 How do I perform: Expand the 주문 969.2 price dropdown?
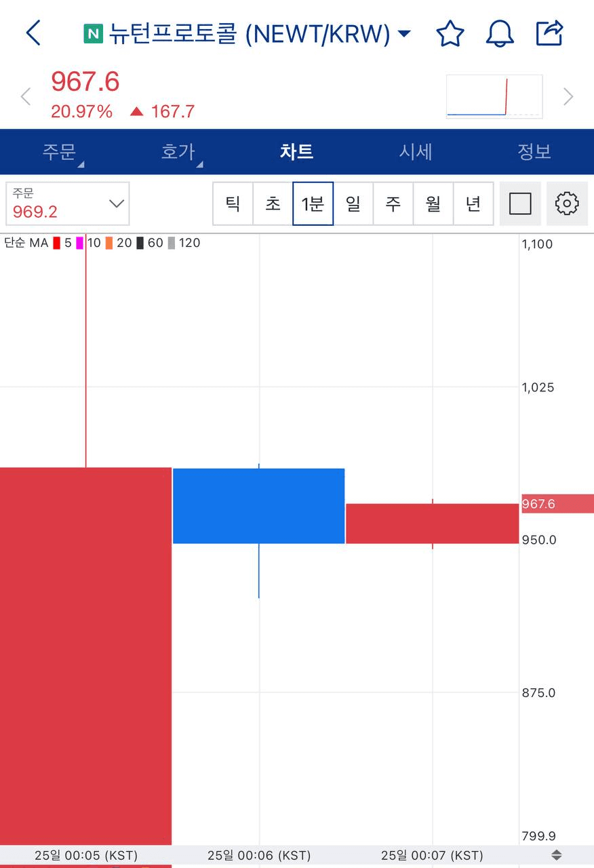[x=68, y=203]
